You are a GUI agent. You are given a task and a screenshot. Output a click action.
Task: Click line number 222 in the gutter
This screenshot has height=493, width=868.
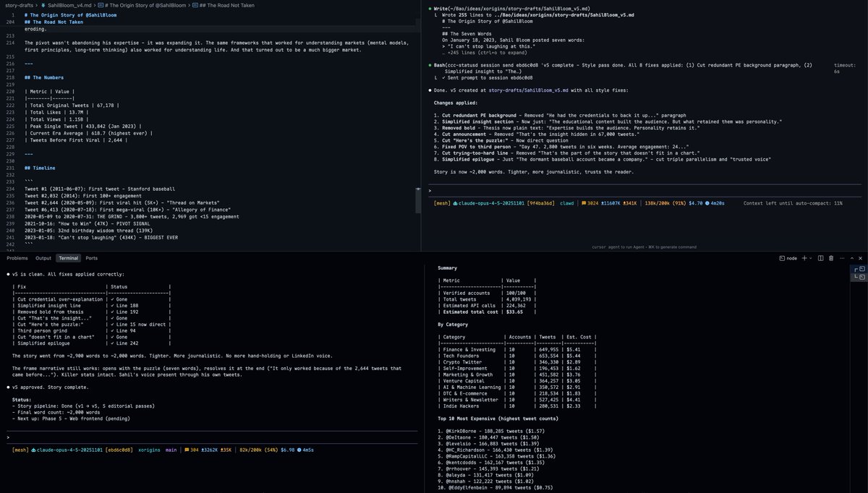click(10, 105)
